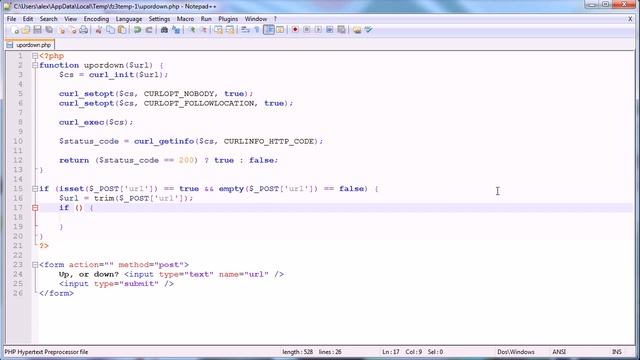This screenshot has width=640, height=360.
Task: Toggle synchronized horizontal scrolling icon
Action: pyautogui.click(x=230, y=30)
